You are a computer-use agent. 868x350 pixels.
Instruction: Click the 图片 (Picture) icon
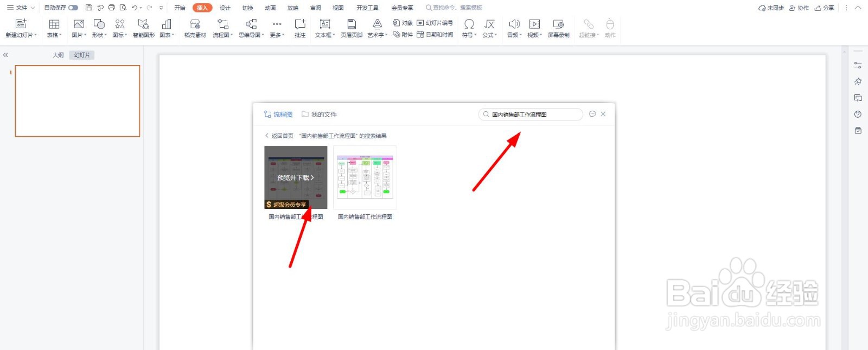click(x=79, y=24)
